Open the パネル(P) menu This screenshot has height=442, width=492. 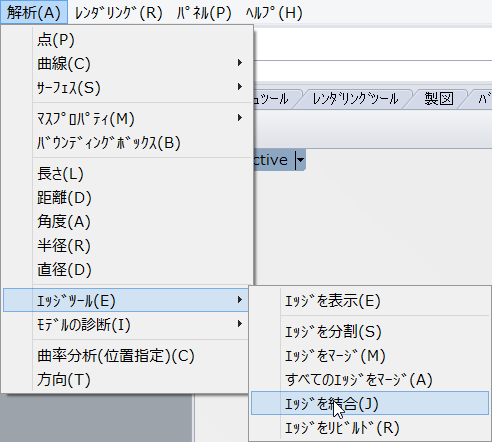click(x=204, y=13)
